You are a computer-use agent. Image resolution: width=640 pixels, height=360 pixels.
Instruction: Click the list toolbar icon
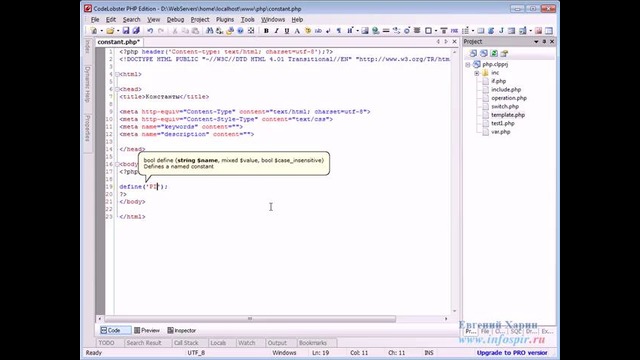pyautogui.click(x=465, y=31)
